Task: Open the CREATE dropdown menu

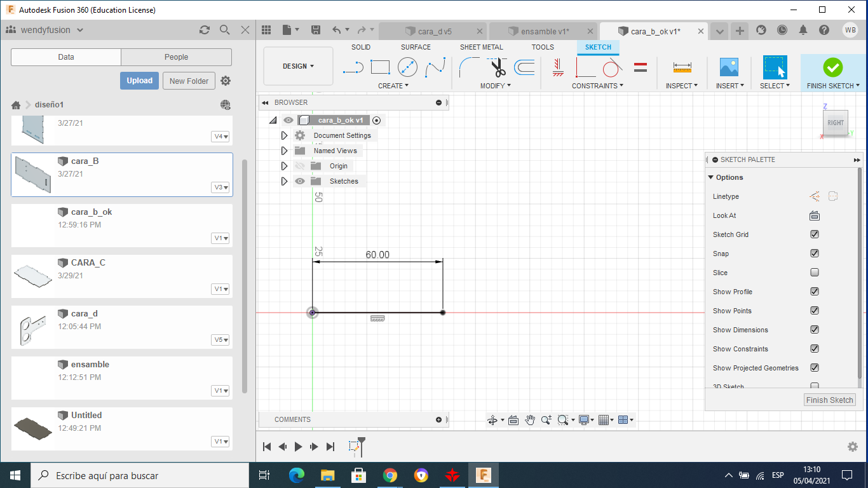Action: 393,86
